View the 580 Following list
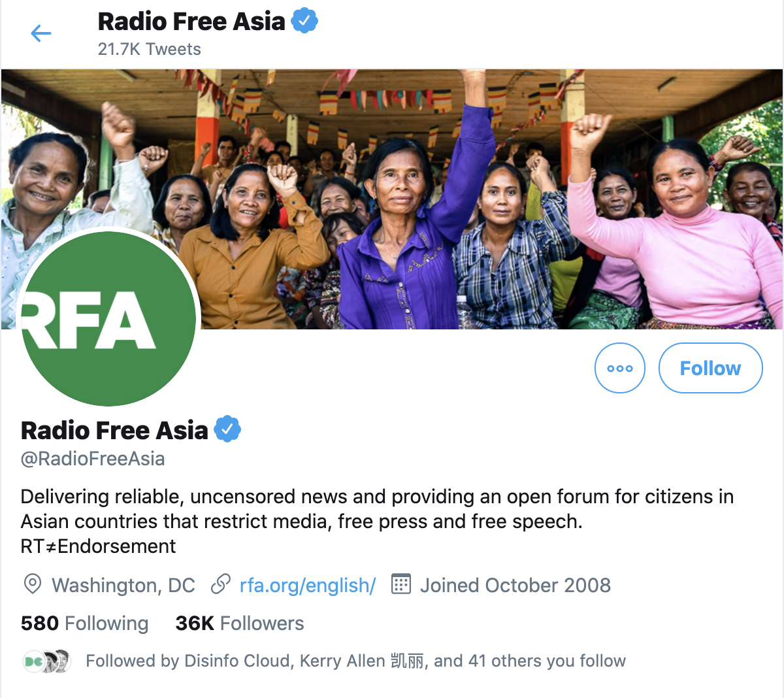 tap(85, 623)
